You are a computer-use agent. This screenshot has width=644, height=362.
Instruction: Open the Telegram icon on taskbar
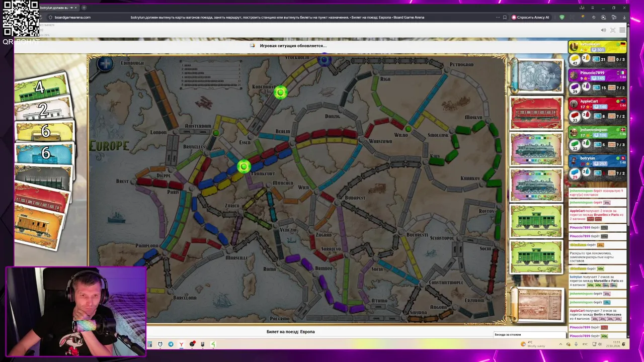tap(171, 344)
